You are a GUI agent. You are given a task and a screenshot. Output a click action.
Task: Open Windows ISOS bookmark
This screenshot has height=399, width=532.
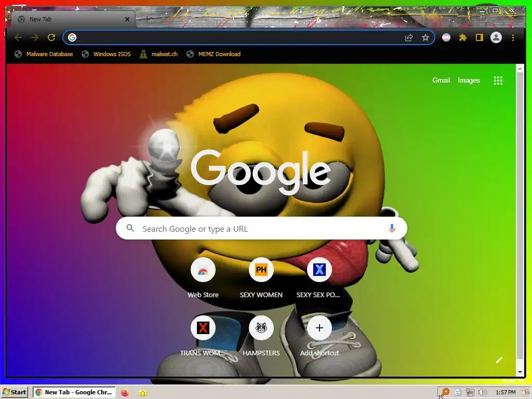tap(106, 54)
